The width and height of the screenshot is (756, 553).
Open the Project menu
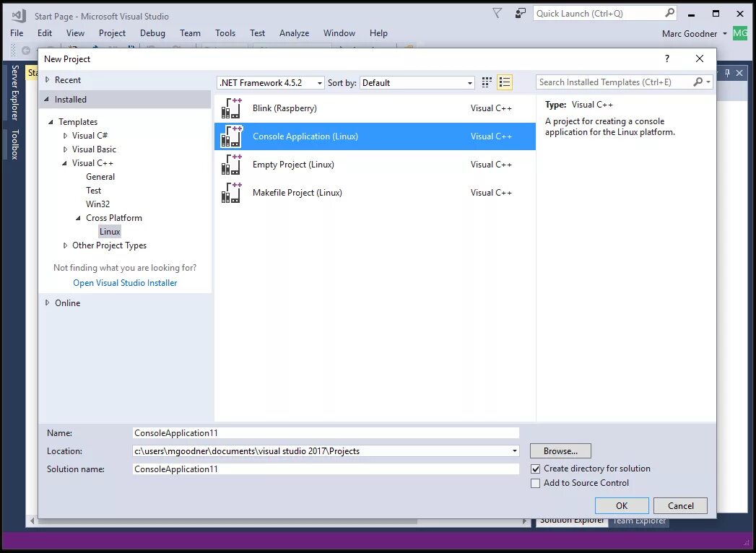(113, 33)
